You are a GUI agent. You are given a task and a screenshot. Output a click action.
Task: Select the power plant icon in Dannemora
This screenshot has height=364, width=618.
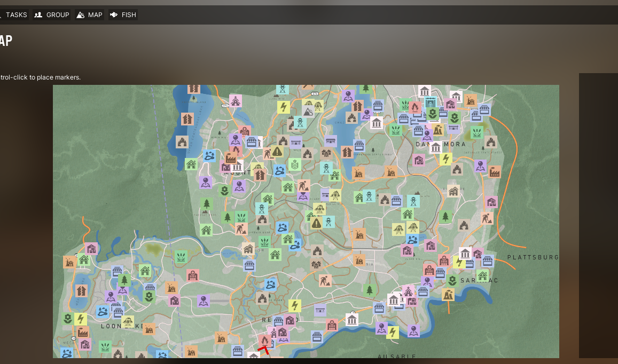[x=438, y=129]
